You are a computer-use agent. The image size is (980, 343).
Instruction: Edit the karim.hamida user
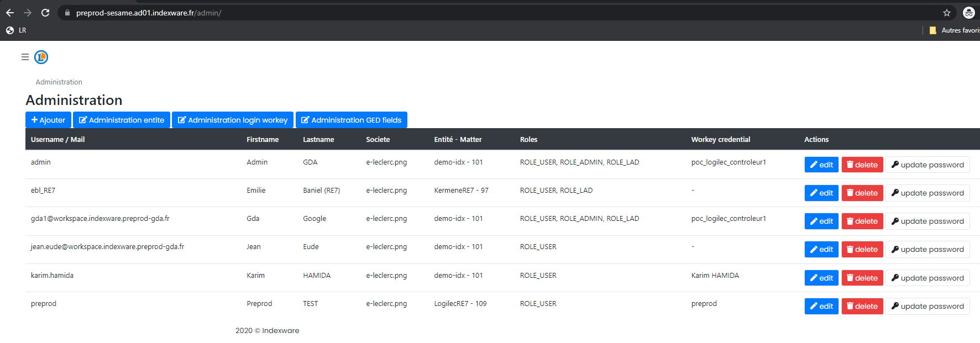[821, 278]
